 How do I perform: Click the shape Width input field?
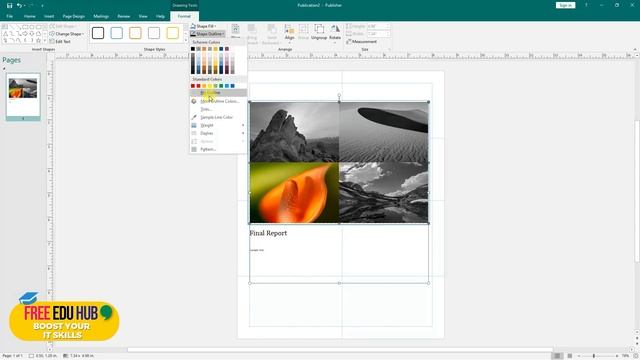click(x=378, y=34)
